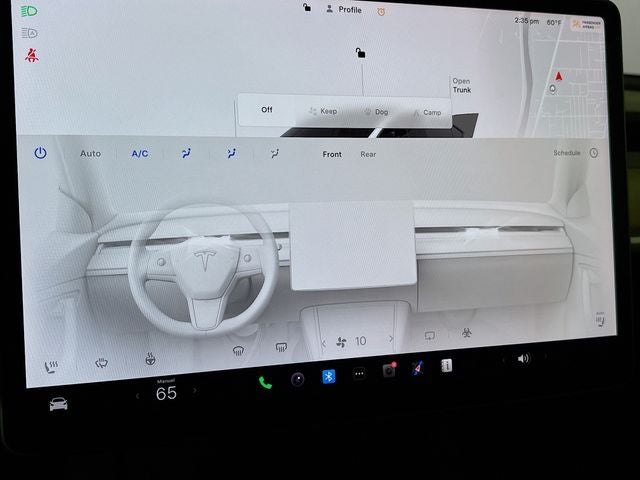Screen dimensions: 640x480
Task: Turn off climate with the power icon
Action: click(x=40, y=153)
